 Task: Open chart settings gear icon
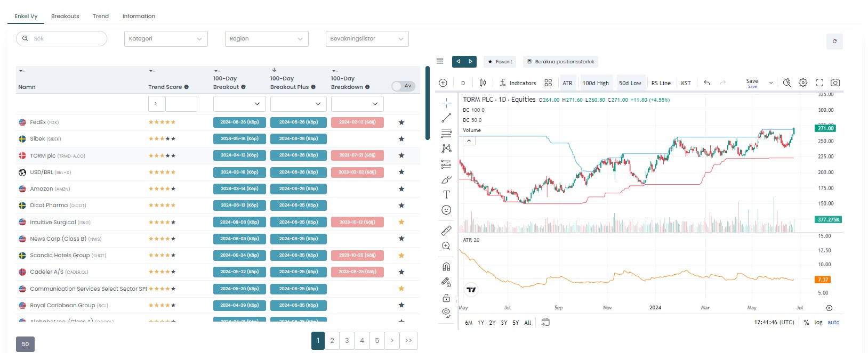[803, 83]
